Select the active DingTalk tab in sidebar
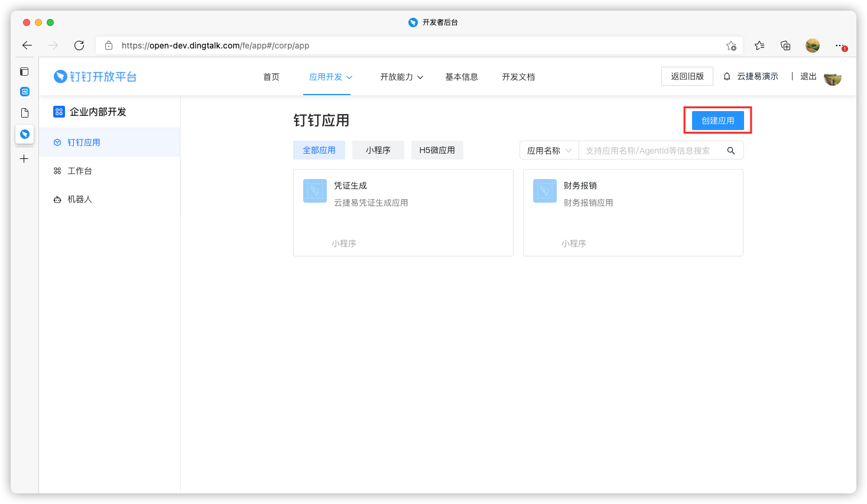Image resolution: width=867 pixels, height=504 pixels. click(x=24, y=134)
